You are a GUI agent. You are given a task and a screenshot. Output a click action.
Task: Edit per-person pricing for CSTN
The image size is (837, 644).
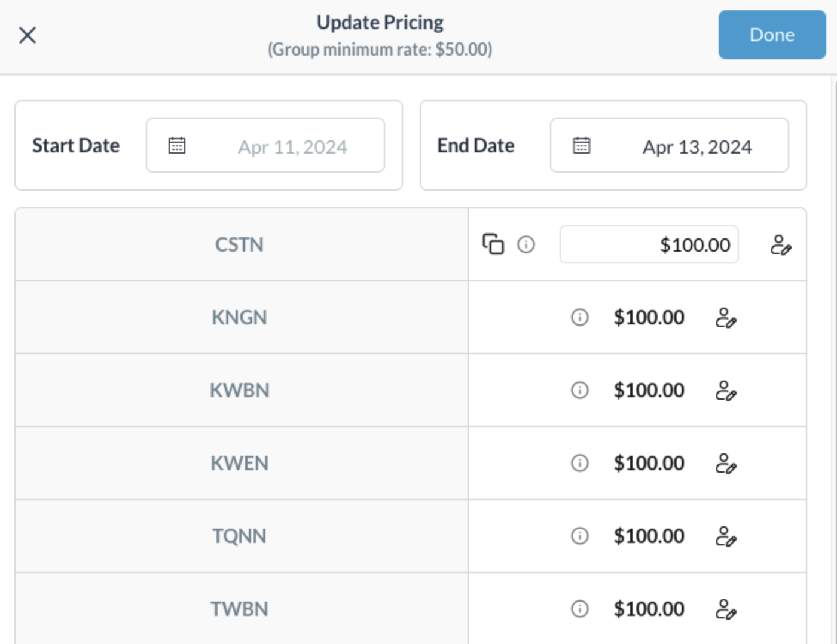[781, 245]
